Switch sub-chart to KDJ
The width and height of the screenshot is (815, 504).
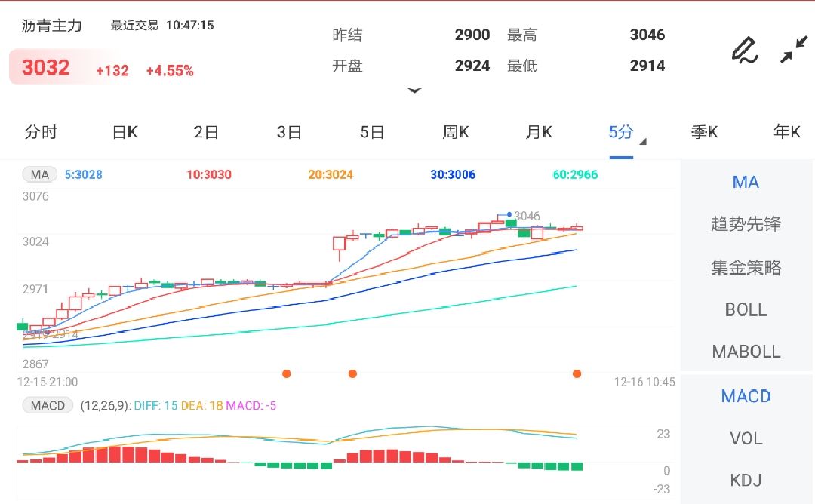tap(746, 480)
